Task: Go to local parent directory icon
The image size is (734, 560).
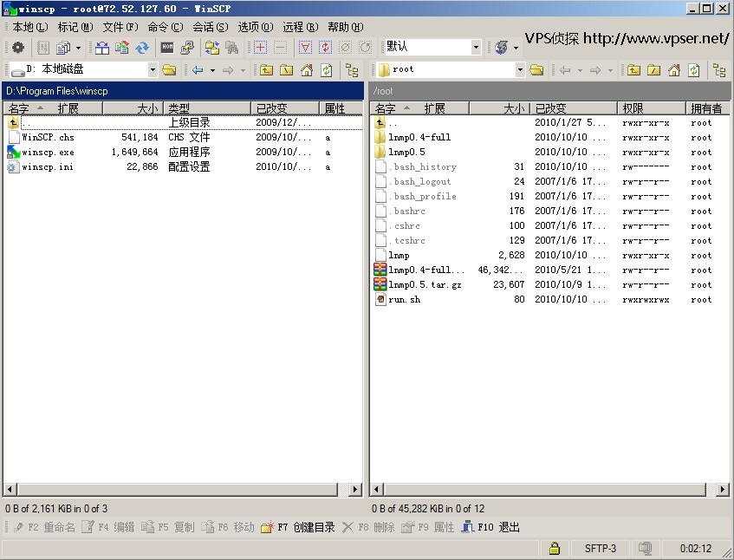Action: tap(266, 70)
